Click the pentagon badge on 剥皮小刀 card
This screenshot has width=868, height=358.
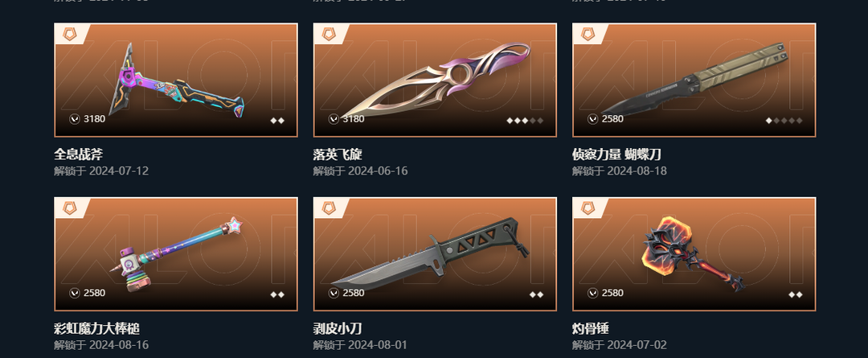click(328, 208)
